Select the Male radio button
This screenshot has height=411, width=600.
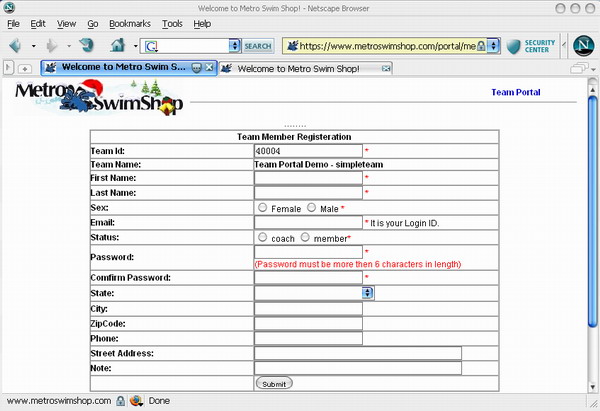[x=311, y=207]
